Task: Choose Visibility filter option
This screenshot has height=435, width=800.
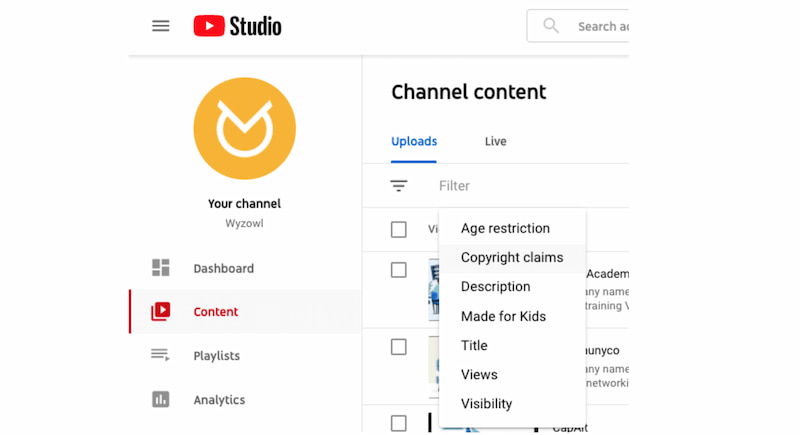Action: tap(512, 403)
